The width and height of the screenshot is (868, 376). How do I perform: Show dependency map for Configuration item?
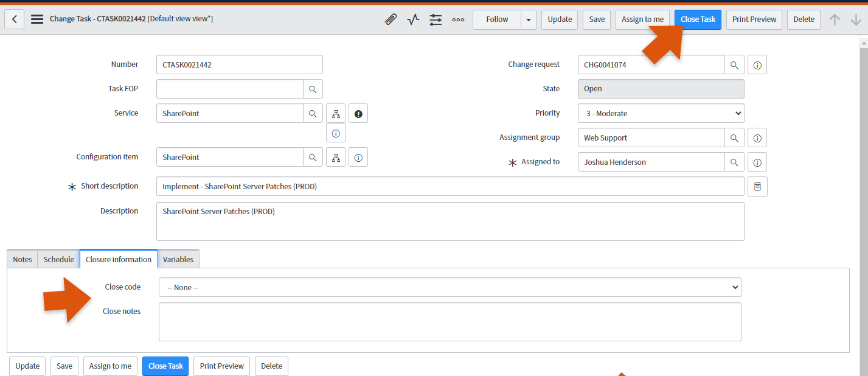click(x=336, y=157)
